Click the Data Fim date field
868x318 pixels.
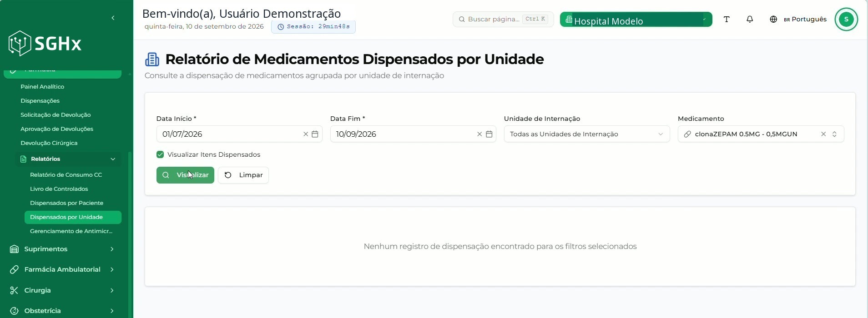(413, 134)
